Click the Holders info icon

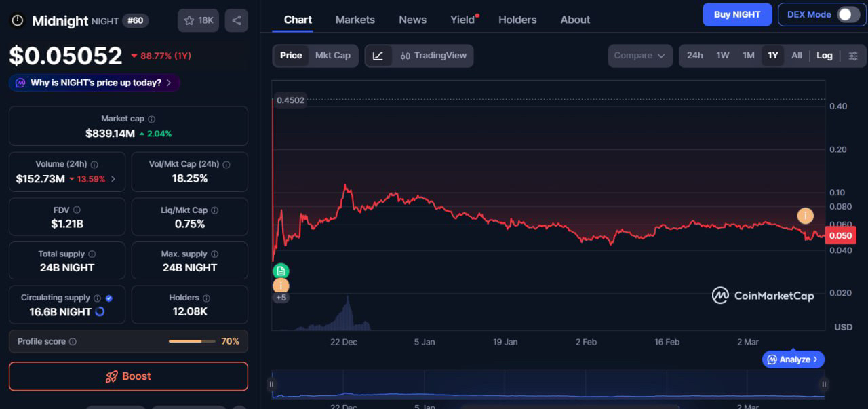(x=206, y=298)
